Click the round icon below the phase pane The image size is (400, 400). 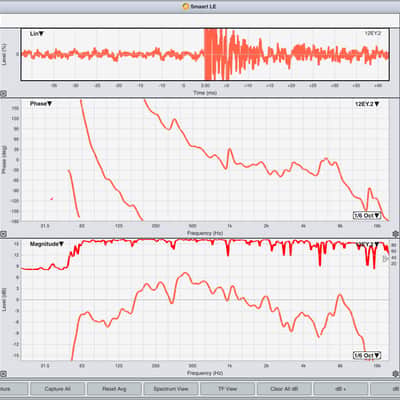(x=3, y=234)
